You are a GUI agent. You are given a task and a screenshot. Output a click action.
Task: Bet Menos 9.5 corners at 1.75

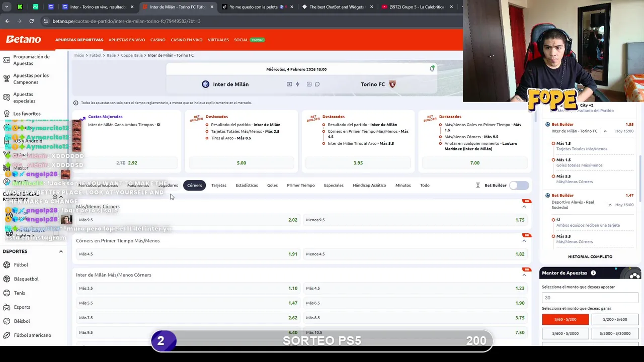tap(415, 220)
